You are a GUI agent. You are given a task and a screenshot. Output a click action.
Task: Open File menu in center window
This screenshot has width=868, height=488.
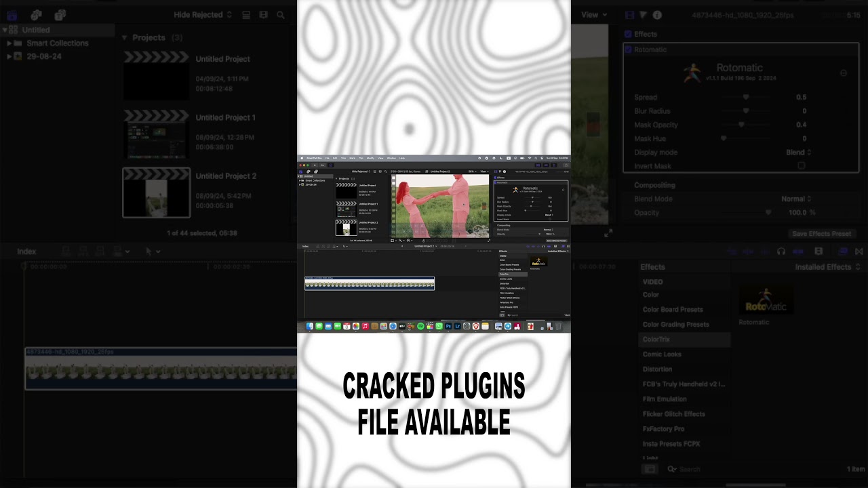(x=327, y=158)
